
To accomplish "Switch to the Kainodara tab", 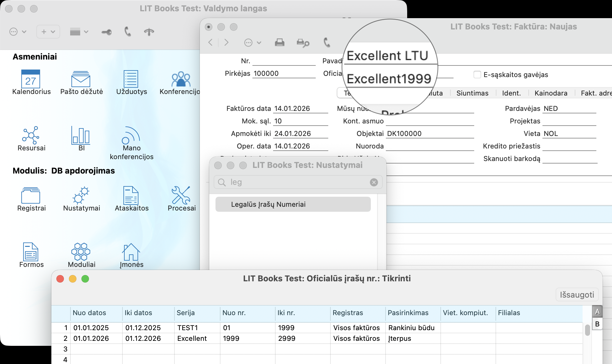I will pyautogui.click(x=551, y=93).
